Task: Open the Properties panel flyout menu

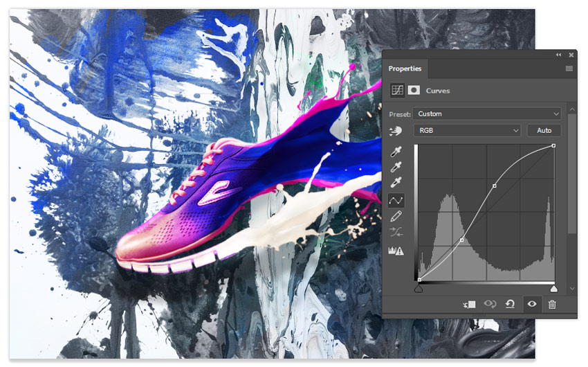Action: pyautogui.click(x=569, y=69)
